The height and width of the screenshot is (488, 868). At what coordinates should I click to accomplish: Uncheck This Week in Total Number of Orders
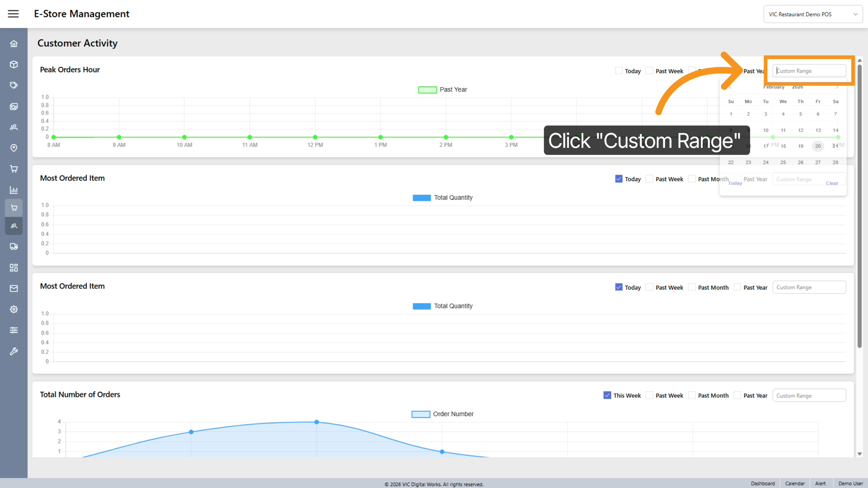[607, 395]
